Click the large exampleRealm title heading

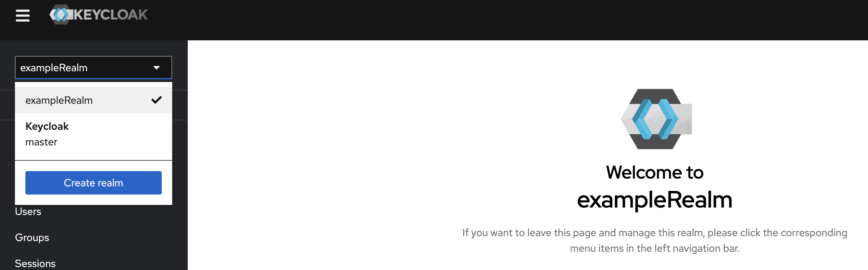[655, 200]
